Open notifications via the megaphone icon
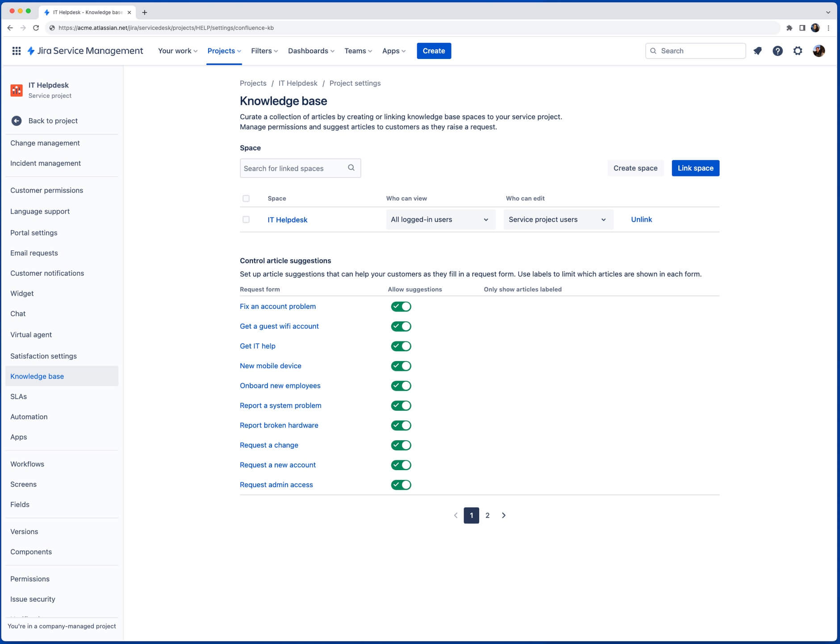The height and width of the screenshot is (644, 840). point(757,51)
